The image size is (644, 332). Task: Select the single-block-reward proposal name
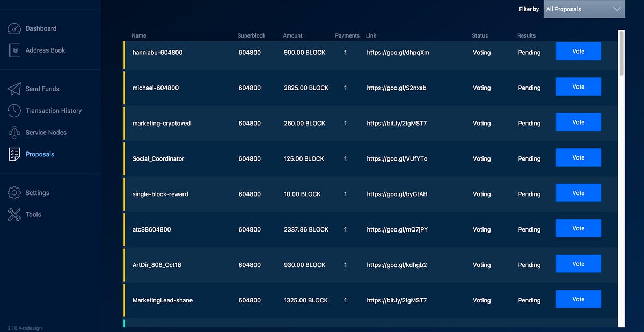[x=160, y=194]
